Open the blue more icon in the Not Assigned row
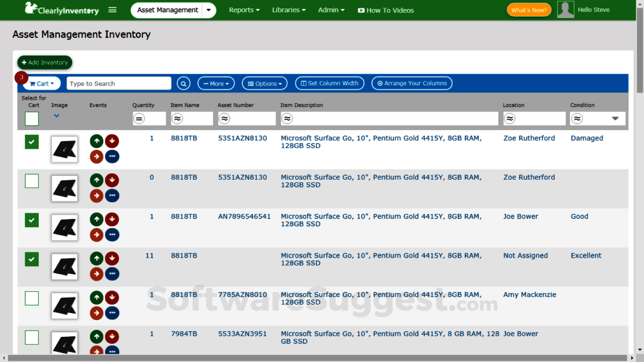 click(x=111, y=274)
